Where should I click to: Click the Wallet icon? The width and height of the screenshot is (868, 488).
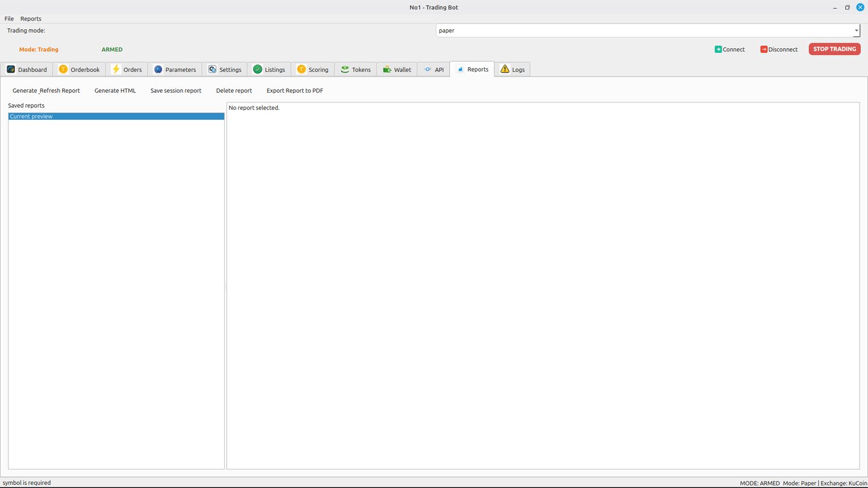point(387,69)
